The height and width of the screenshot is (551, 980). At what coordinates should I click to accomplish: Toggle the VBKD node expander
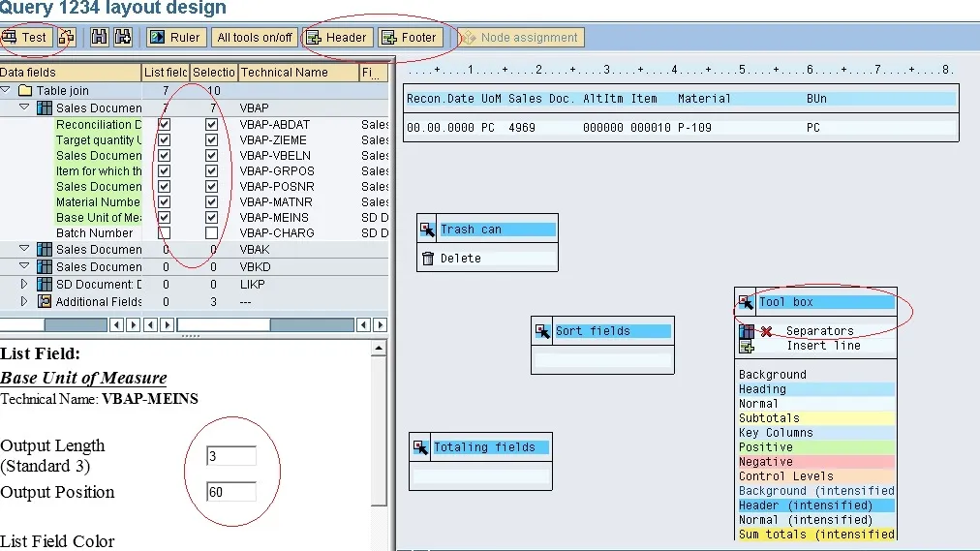click(24, 266)
